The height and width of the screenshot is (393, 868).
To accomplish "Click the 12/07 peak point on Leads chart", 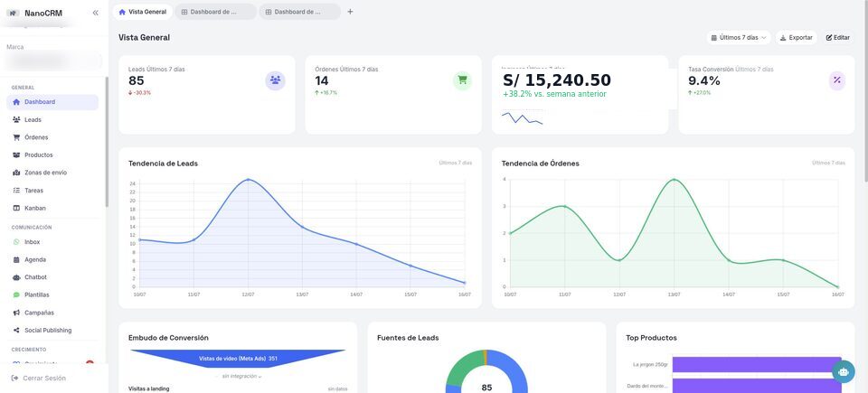I will click(x=248, y=180).
